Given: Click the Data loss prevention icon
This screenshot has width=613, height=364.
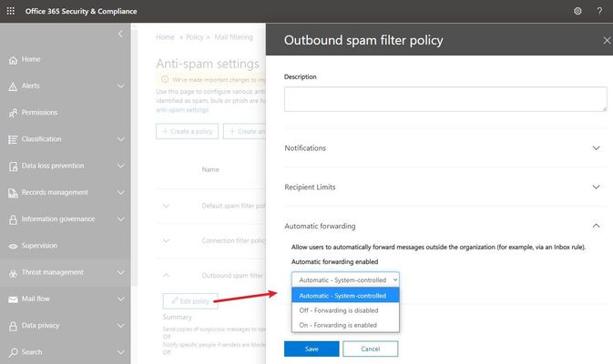Looking at the screenshot, I should (x=13, y=167).
